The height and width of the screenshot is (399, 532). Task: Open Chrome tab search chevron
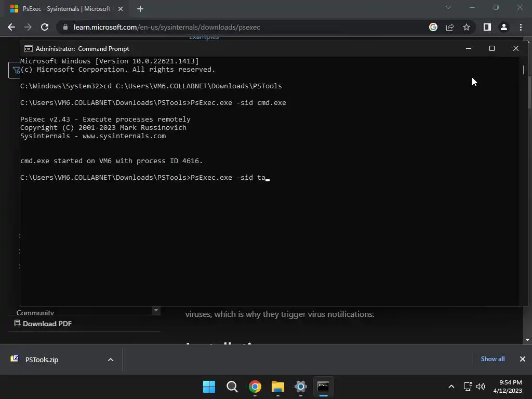[x=448, y=7]
